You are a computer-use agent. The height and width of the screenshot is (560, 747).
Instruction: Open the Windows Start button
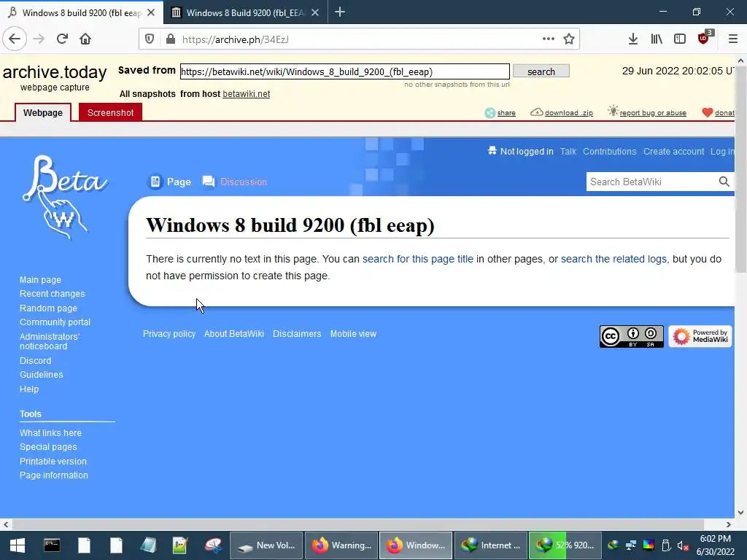click(x=18, y=545)
